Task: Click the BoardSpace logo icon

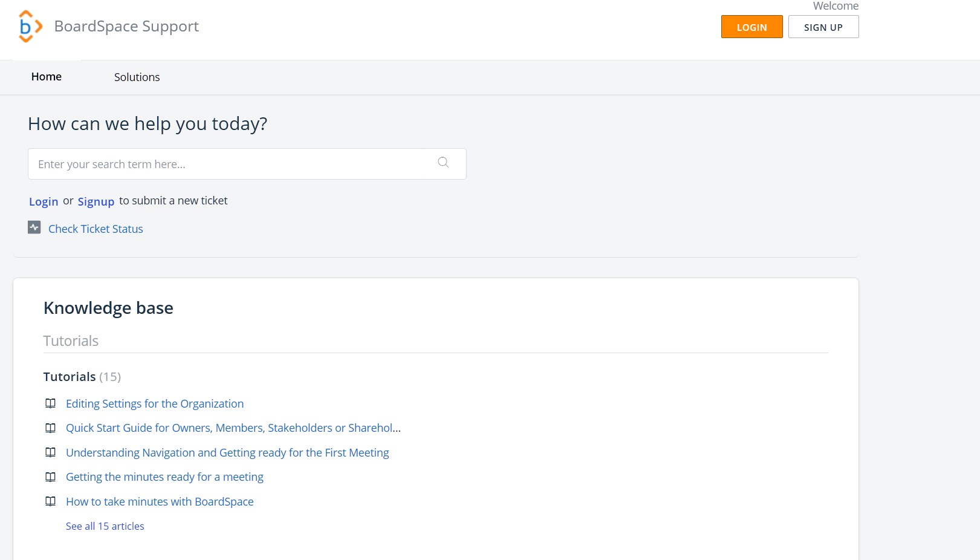Action: pyautogui.click(x=30, y=27)
